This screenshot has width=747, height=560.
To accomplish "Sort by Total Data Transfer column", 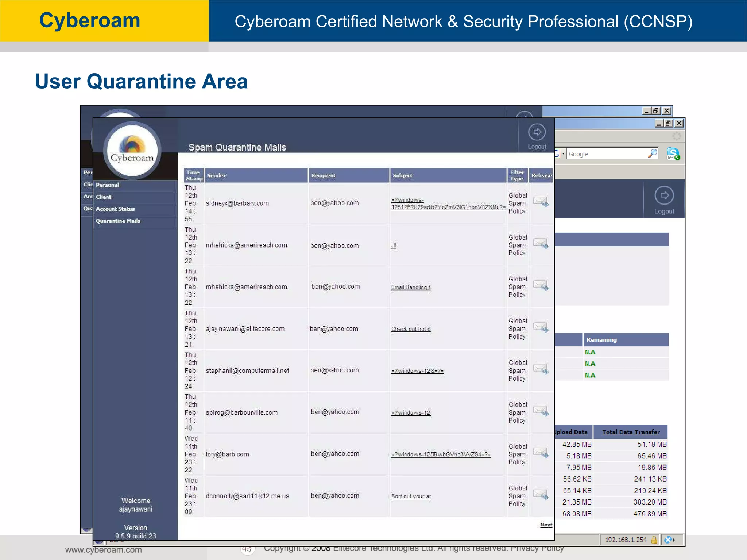I will point(631,432).
